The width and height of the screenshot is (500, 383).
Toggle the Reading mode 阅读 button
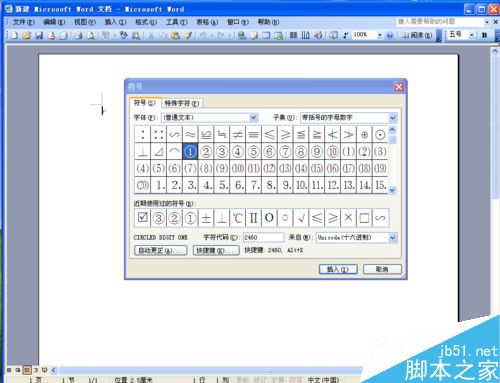coord(417,35)
